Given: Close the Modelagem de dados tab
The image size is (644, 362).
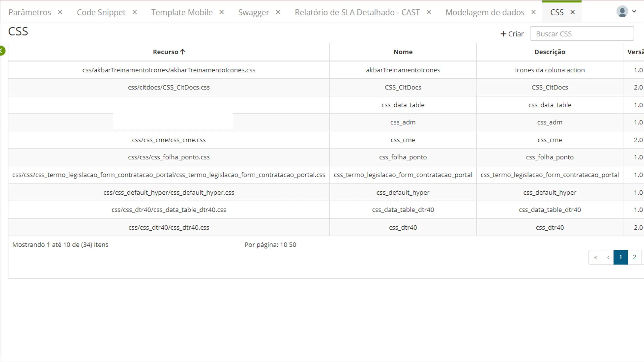Looking at the screenshot, I should pyautogui.click(x=533, y=12).
